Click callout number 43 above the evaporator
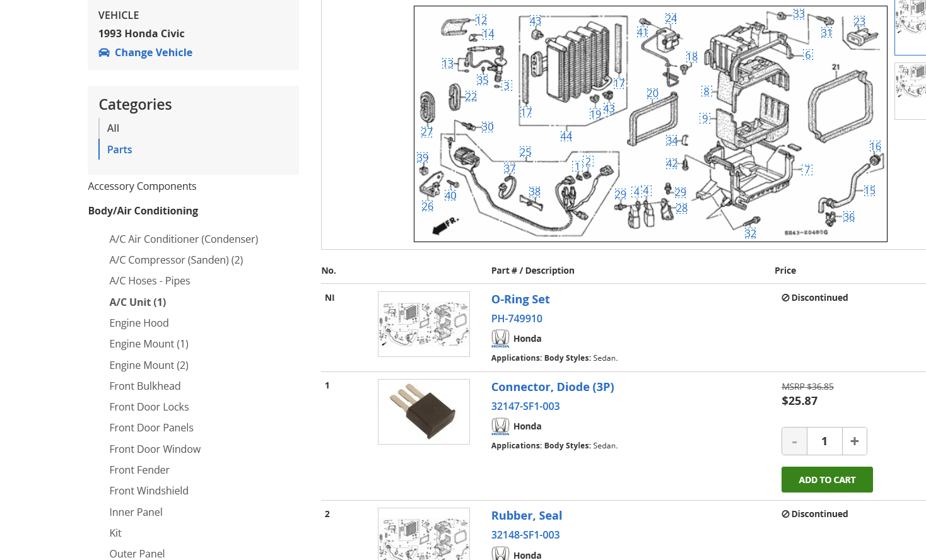The width and height of the screenshot is (926, 560). pyautogui.click(x=535, y=21)
